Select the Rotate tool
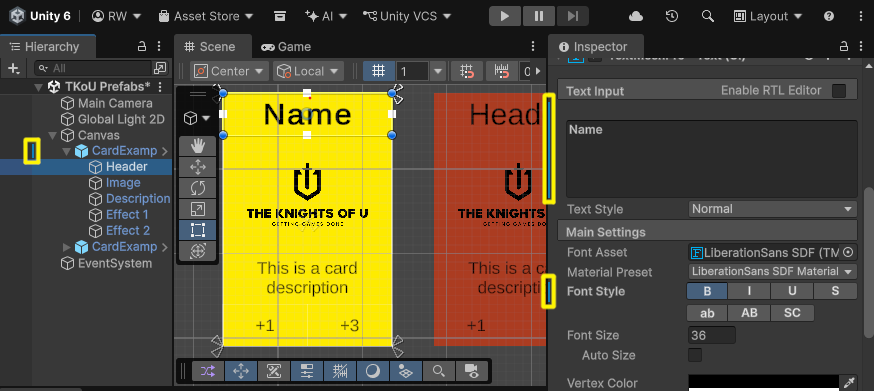 click(197, 188)
